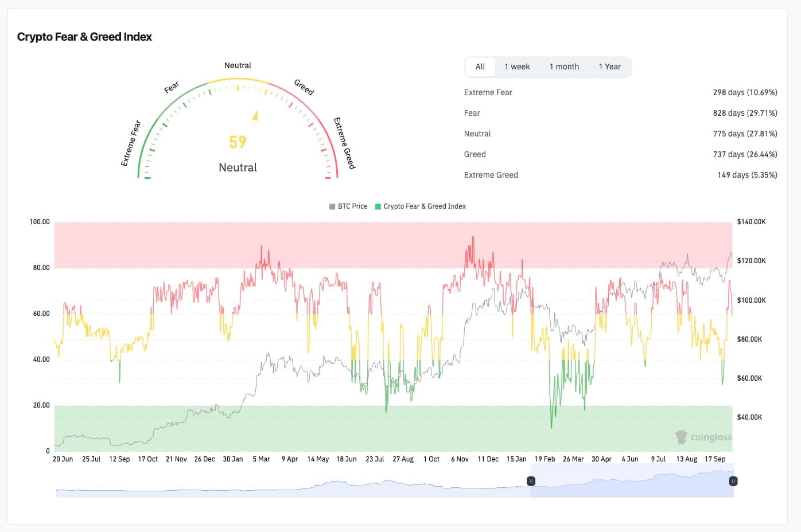801x532 pixels.
Task: Select the 1 Year range tab
Action: point(609,66)
